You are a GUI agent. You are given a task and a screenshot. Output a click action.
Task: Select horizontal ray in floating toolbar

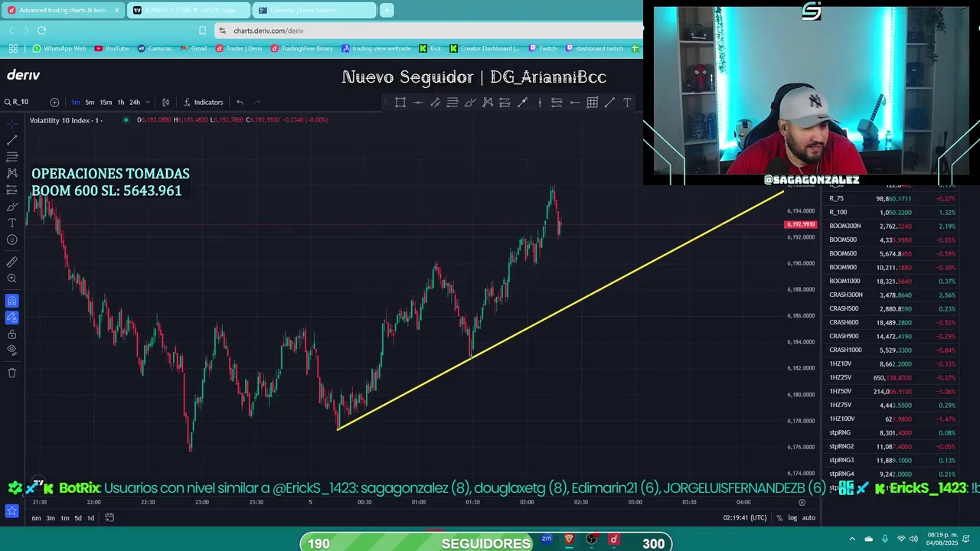coord(575,103)
